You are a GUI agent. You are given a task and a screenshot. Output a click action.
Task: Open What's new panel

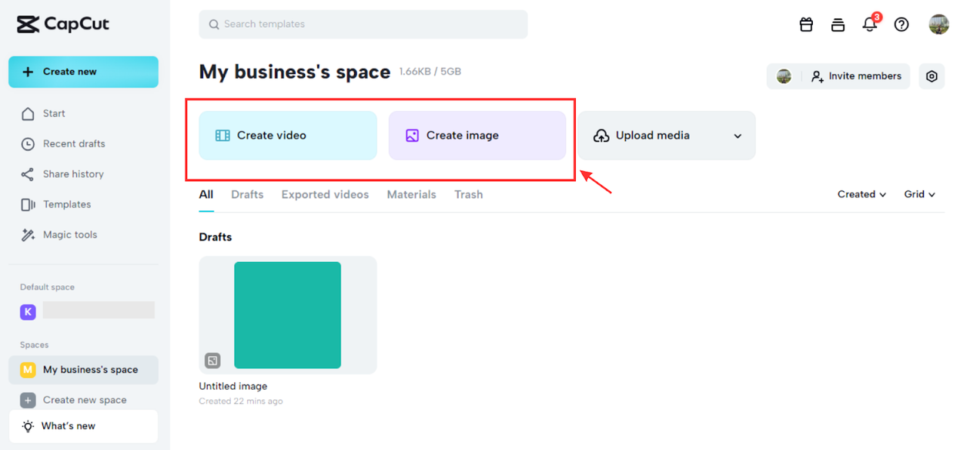coord(83,426)
